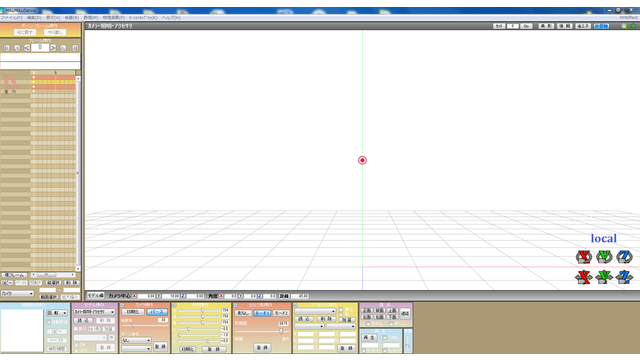Image resolution: width=640 pixels, height=360 pixels.
Task: Click the undo button 元に戻す
Action: pyautogui.click(x=25, y=32)
